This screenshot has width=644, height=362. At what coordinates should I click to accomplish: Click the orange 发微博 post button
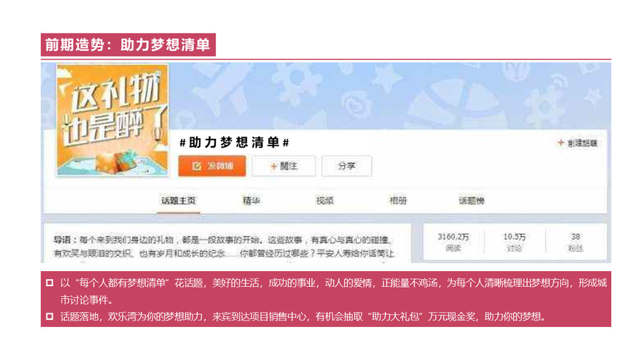coord(212,166)
